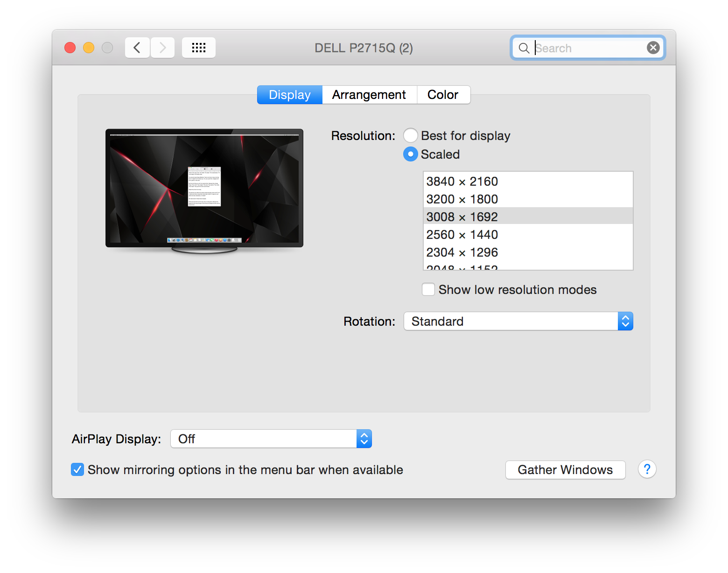Choose the 2560 × 1440 resolution
Screen dimensions: 728x573
click(x=528, y=234)
